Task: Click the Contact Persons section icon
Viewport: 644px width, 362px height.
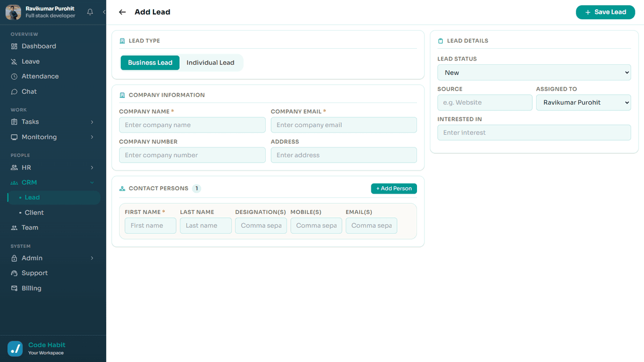Action: pyautogui.click(x=122, y=189)
